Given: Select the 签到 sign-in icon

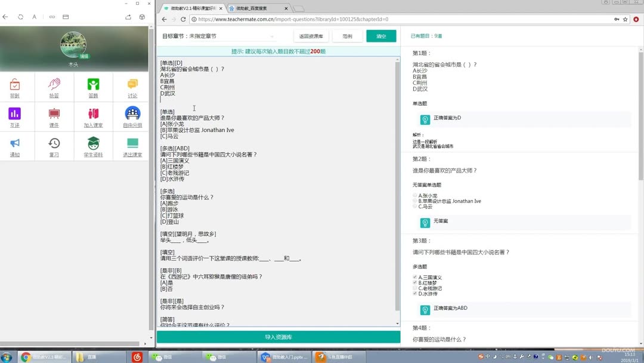Looking at the screenshot, I should [14, 87].
